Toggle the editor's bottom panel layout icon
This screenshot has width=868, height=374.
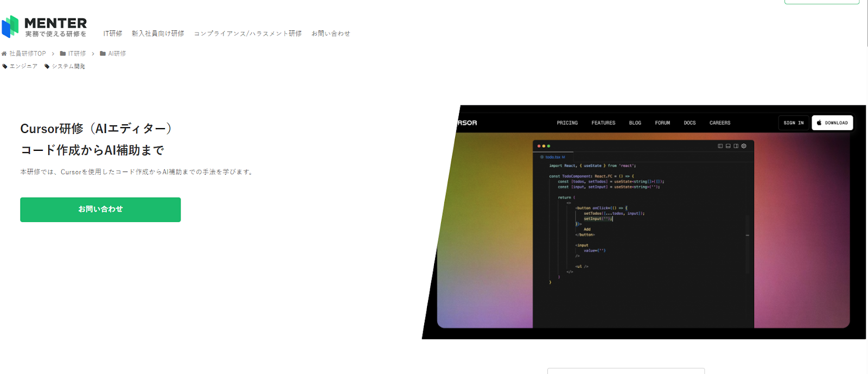tap(728, 146)
